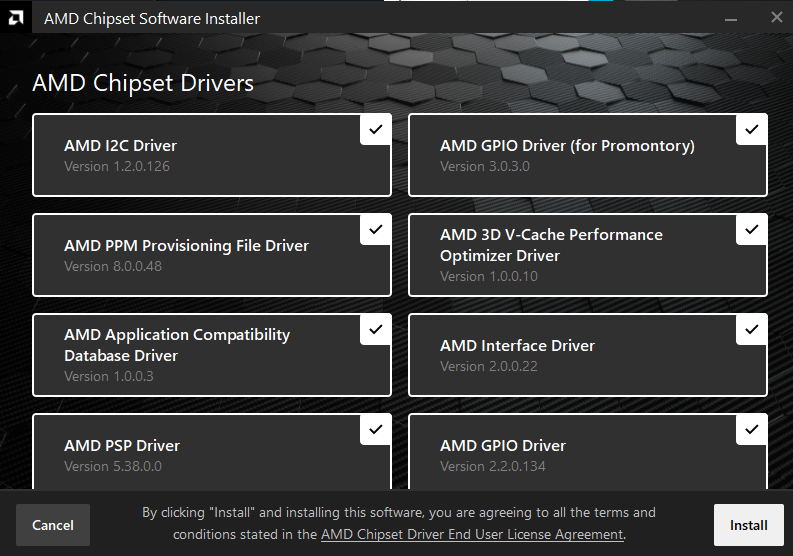Toggle AMD GPIO Driver version 2.2.0.134 checkbox
Viewport: 793px width, 556px height.
pyautogui.click(x=752, y=430)
